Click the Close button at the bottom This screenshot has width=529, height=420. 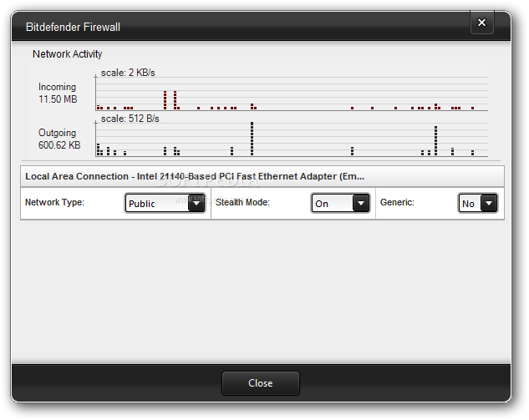(261, 383)
